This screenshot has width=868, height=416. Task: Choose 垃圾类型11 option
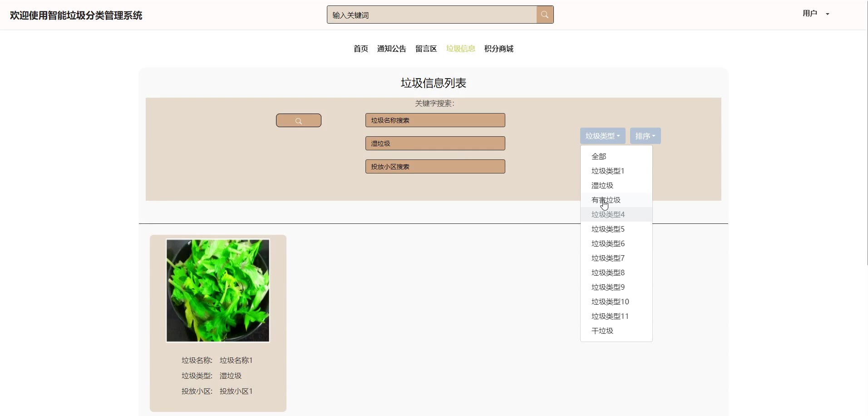(616, 316)
